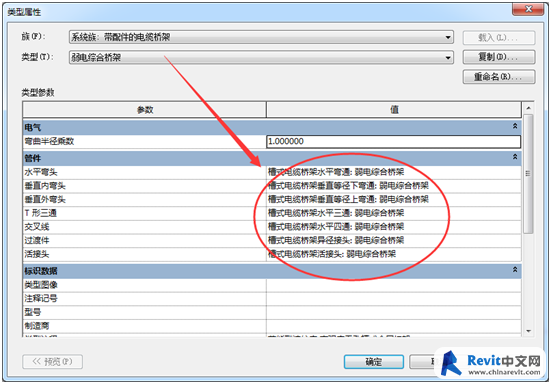This screenshot has width=551, height=384.
Task: Select the T 形三通 value cell
Action: [394, 213]
